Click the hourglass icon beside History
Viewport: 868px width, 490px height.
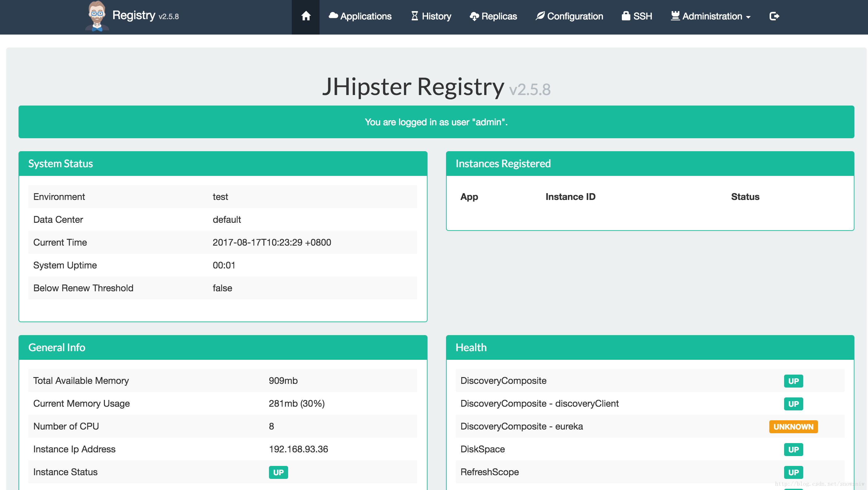(x=415, y=16)
